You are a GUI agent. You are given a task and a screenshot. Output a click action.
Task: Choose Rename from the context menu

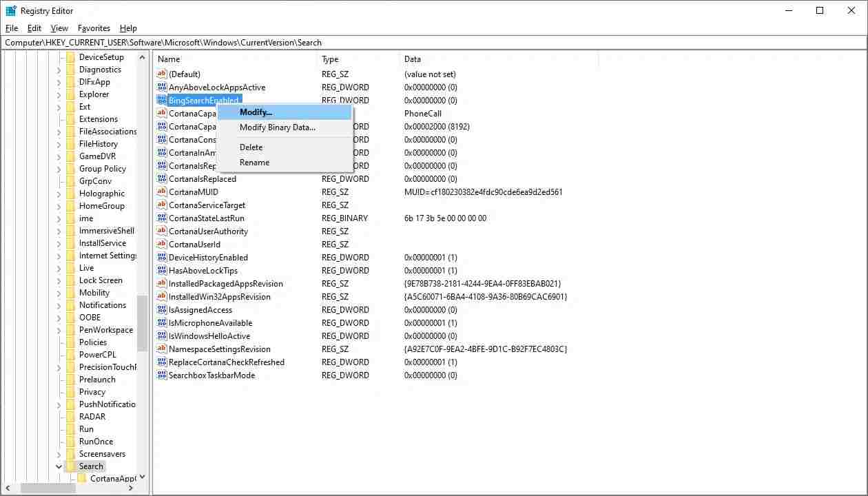click(285, 163)
